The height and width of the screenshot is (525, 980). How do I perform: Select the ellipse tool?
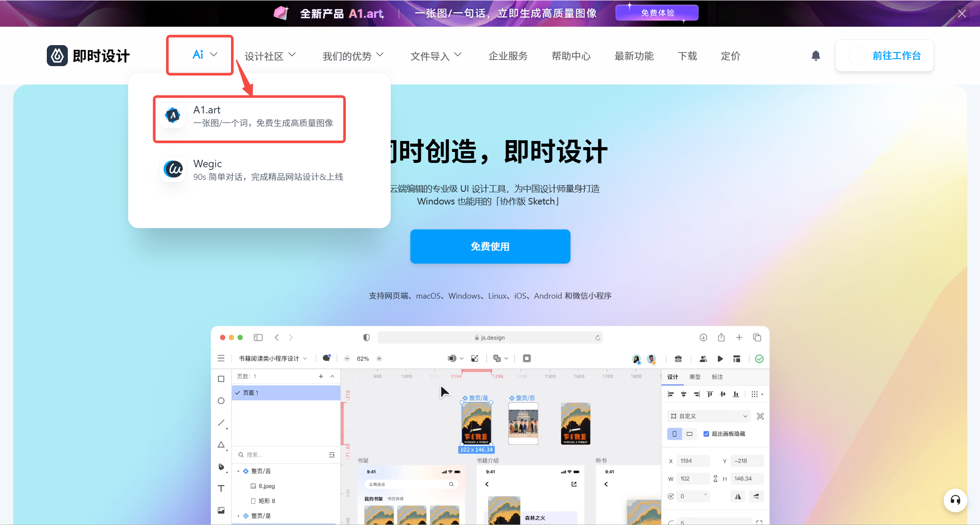[221, 401]
